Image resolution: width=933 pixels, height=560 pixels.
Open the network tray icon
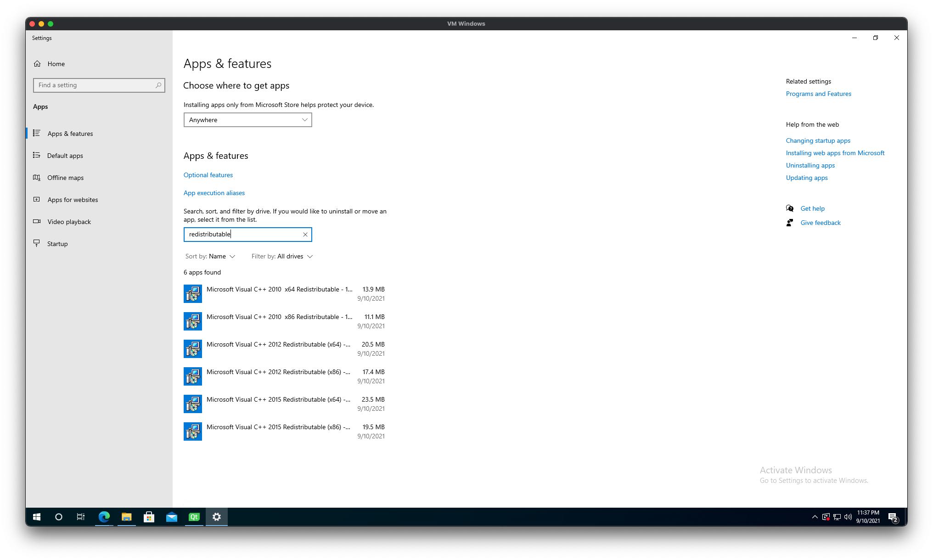[837, 517]
